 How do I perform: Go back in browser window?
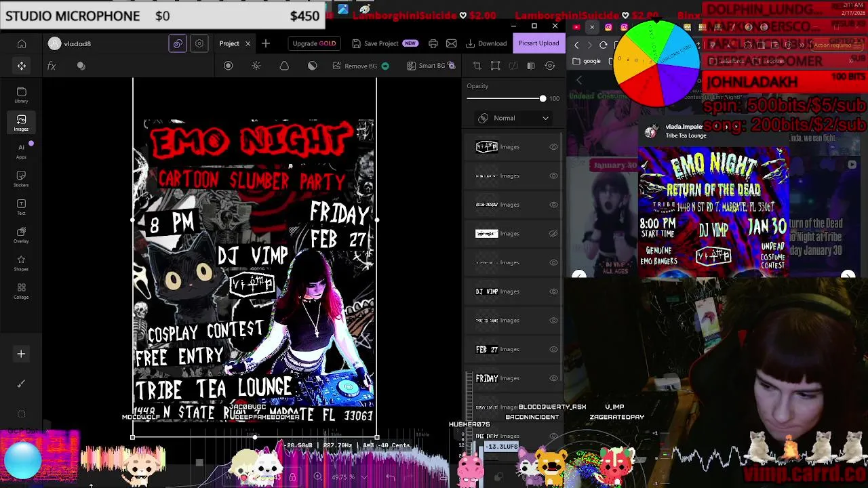click(x=576, y=45)
